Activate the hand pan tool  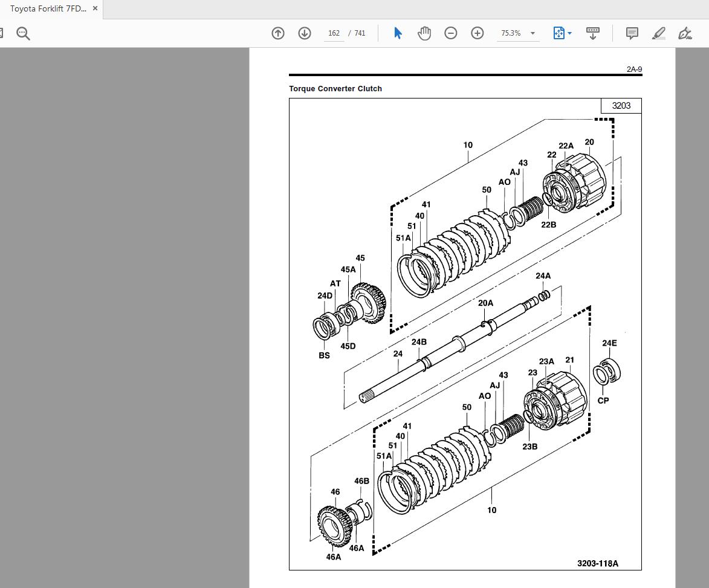424,33
